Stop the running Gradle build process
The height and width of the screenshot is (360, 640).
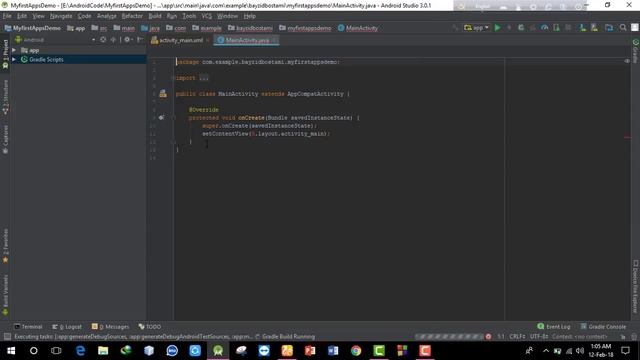488,337
